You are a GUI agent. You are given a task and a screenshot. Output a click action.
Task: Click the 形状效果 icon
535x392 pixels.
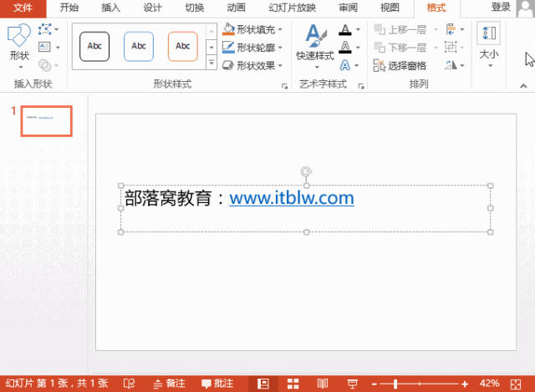228,65
